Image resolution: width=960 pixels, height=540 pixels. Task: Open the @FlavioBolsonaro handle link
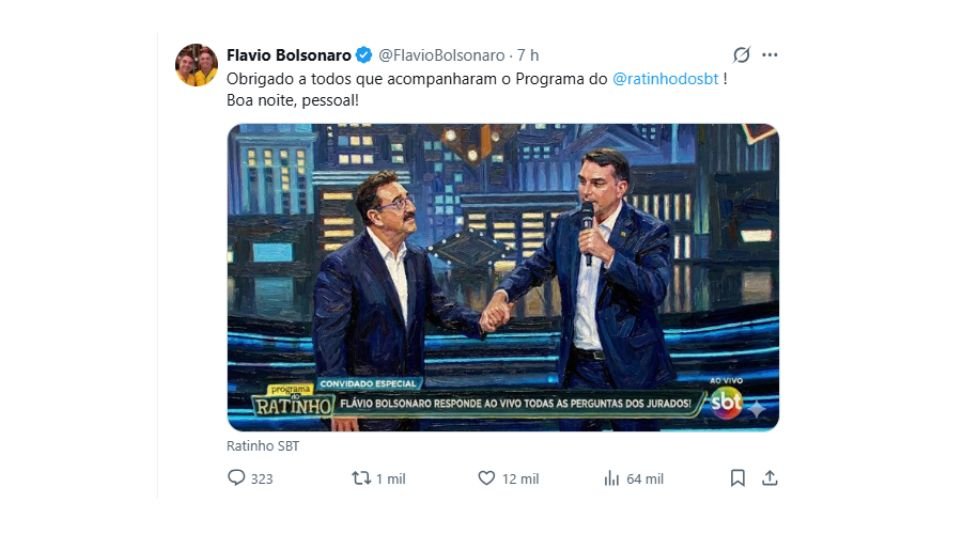[442, 55]
